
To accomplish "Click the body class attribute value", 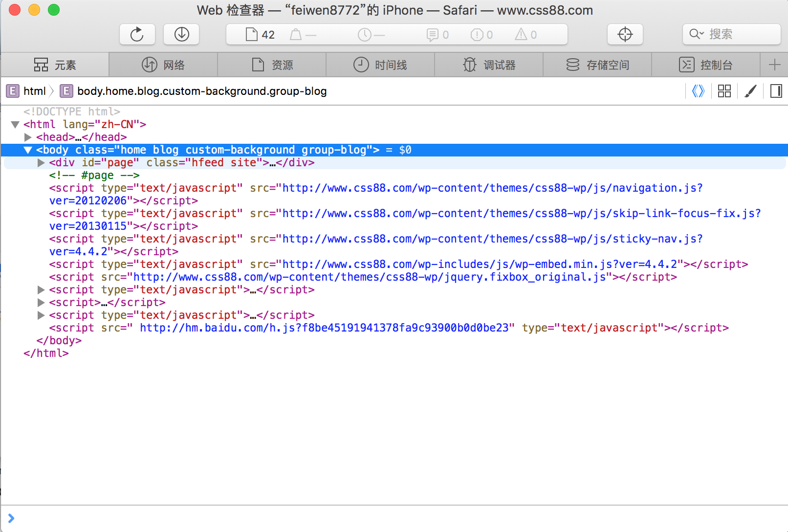I will (243, 150).
